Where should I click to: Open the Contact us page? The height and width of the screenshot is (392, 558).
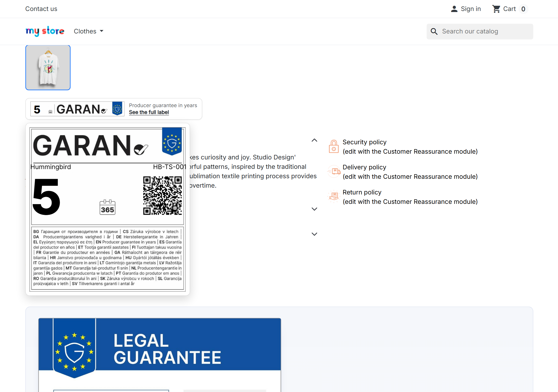(41, 9)
